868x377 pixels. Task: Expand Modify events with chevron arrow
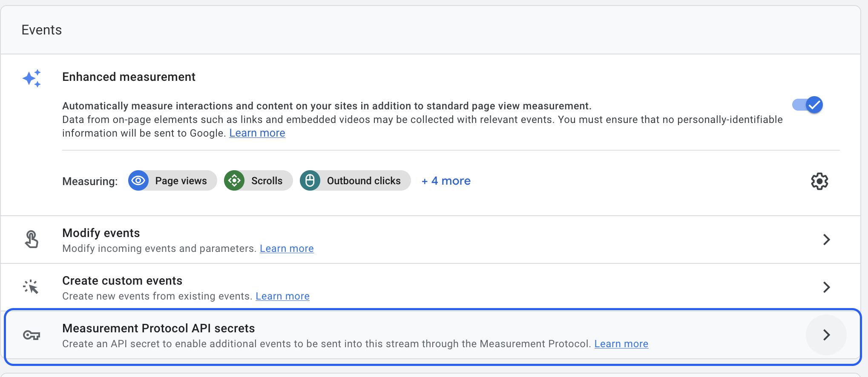click(826, 240)
